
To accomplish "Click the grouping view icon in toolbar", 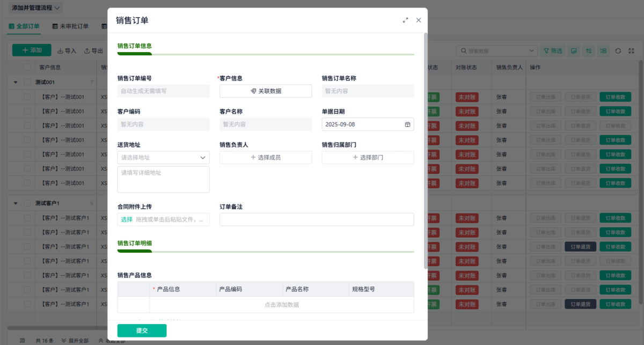I will coord(604,50).
